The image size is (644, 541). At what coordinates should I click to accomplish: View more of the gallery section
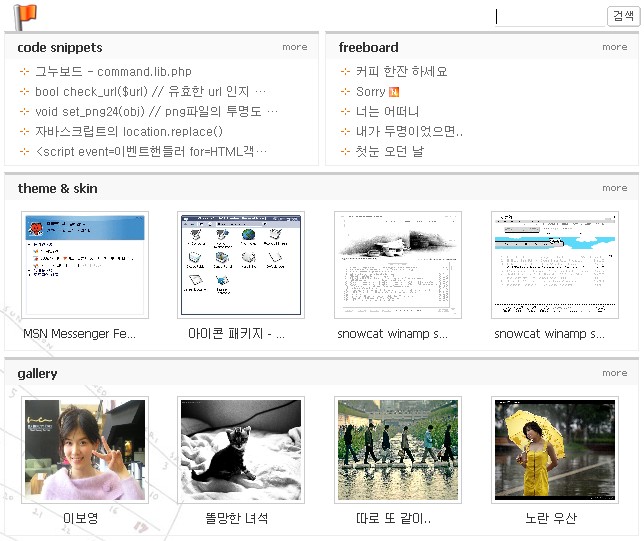pyautogui.click(x=614, y=373)
